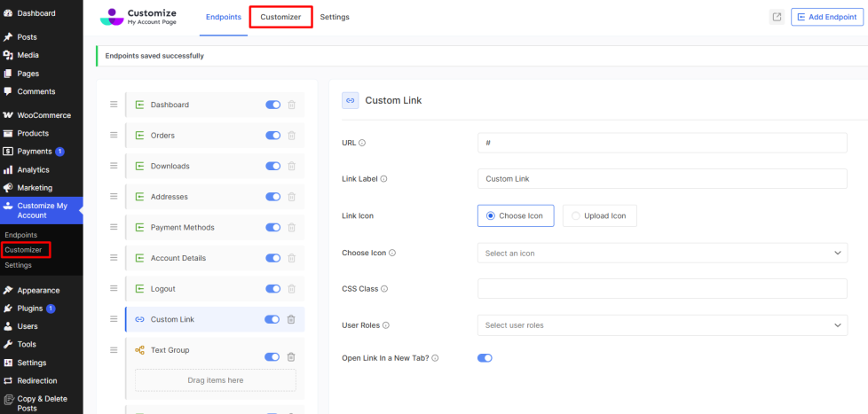
Task: Click Endpoints submenu link in sidebar
Action: click(x=21, y=234)
